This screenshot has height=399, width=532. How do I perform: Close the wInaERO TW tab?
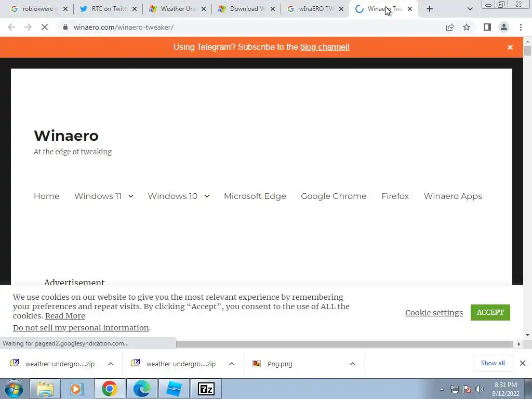click(342, 9)
